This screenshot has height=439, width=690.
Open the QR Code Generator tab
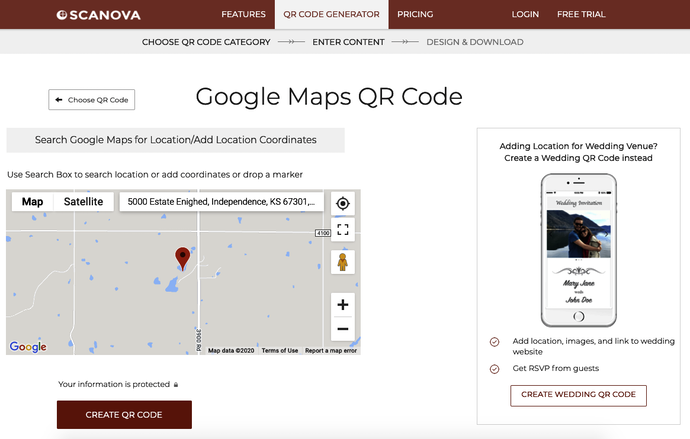331,15
